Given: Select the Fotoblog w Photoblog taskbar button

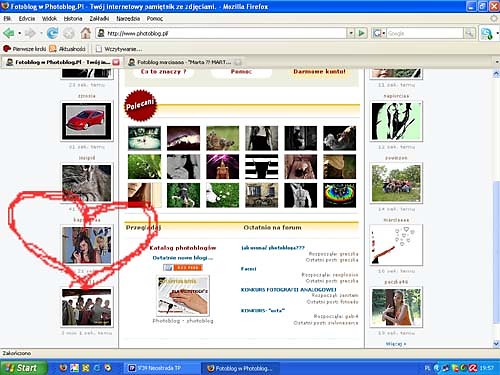Looking at the screenshot, I should pos(241,368).
